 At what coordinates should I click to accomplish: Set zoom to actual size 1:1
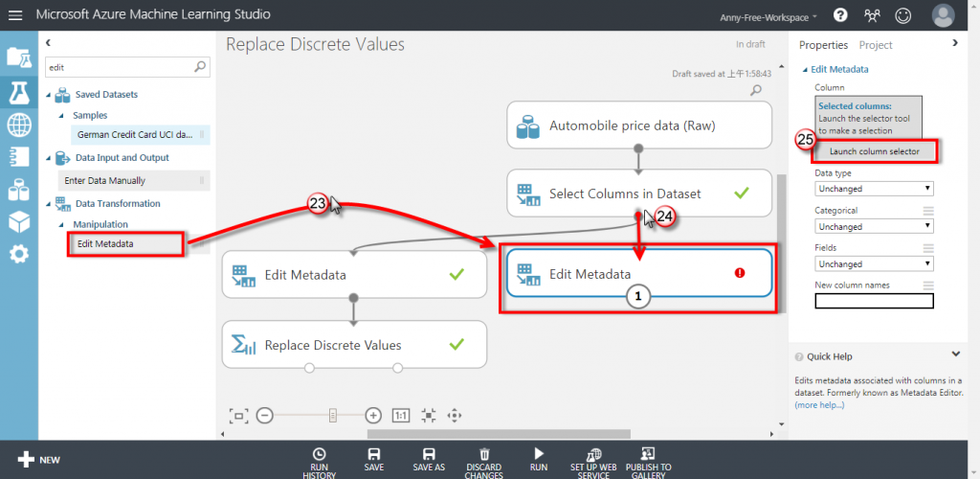[401, 415]
